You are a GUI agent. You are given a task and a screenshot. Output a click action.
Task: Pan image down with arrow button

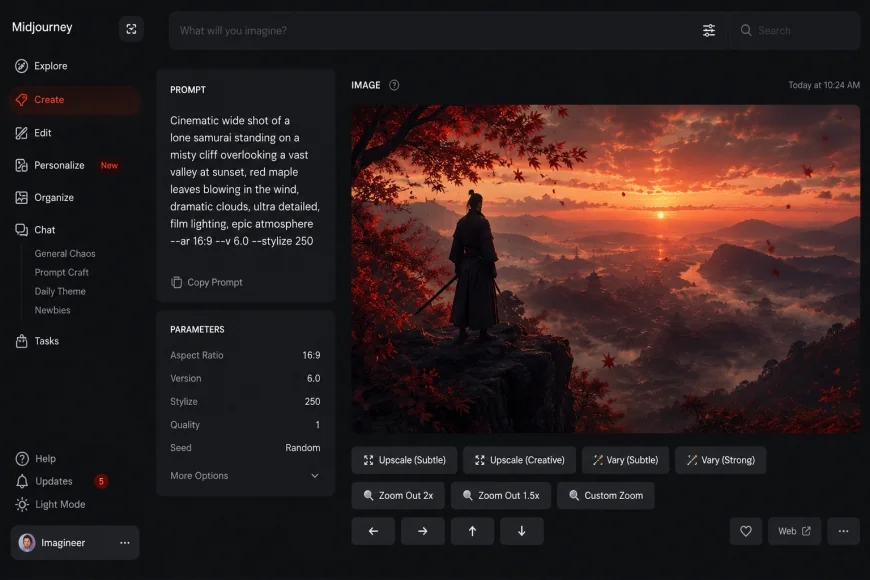coord(522,531)
